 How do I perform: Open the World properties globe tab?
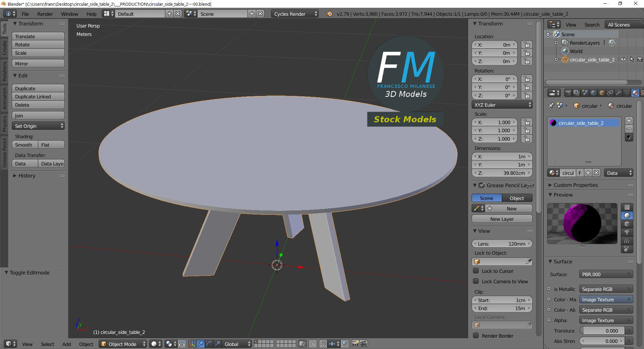point(593,93)
